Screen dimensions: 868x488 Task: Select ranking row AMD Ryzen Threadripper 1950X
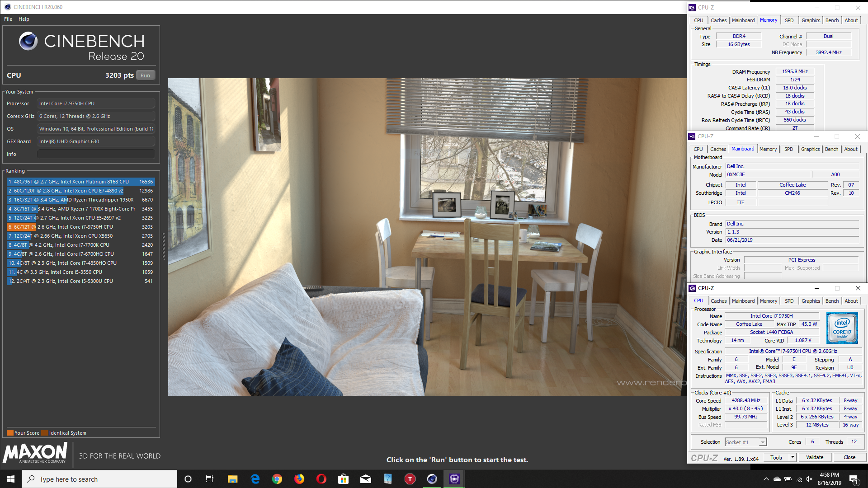(81, 200)
